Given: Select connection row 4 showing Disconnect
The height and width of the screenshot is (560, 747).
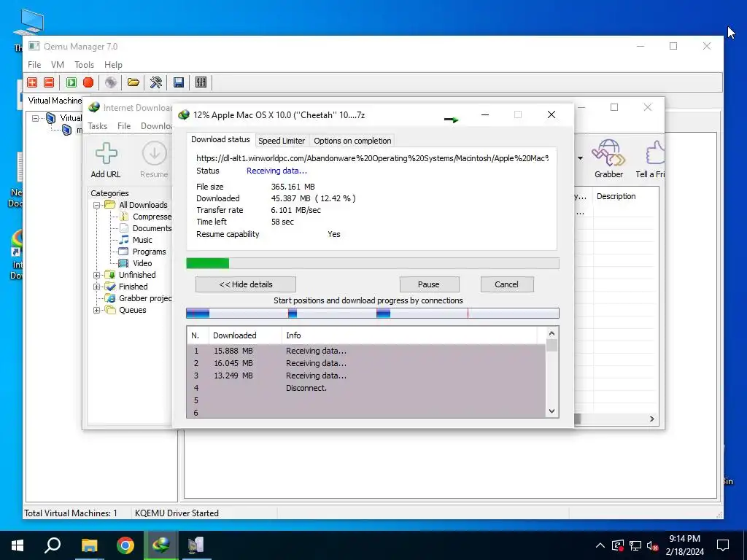Looking at the screenshot, I should [366, 388].
